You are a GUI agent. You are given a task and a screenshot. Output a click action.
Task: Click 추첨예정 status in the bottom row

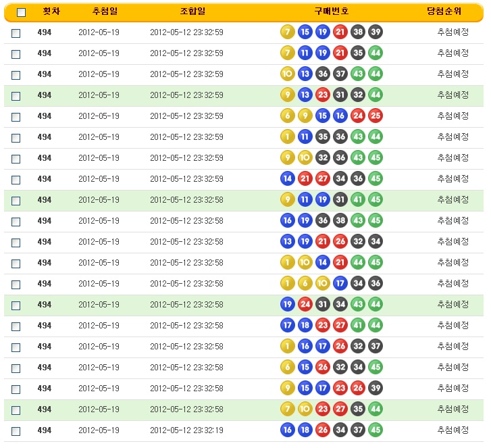[x=453, y=430]
